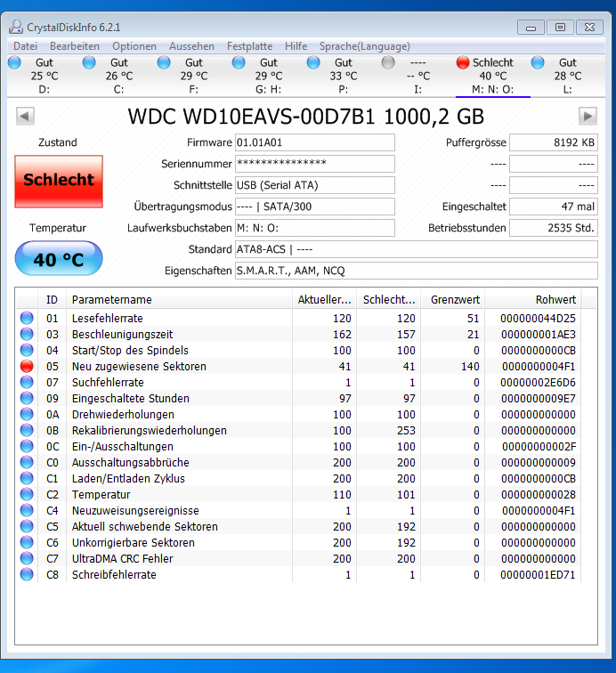The width and height of the screenshot is (616, 673).
Task: Click the Eigenschaften field S.M.A.R.T., AAM, NCQ
Action: (x=417, y=271)
